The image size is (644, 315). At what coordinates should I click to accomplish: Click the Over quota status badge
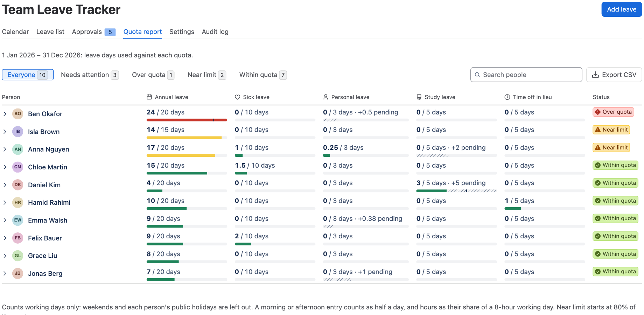[613, 112]
